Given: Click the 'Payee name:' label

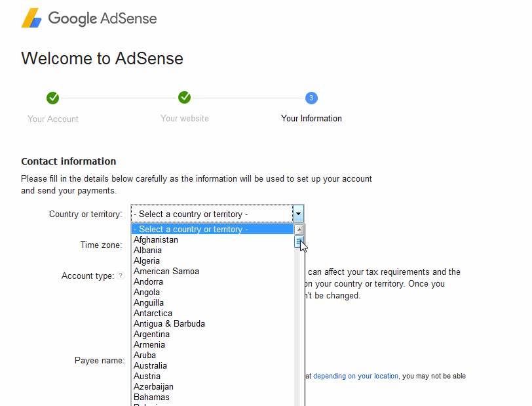Looking at the screenshot, I should click(100, 361).
